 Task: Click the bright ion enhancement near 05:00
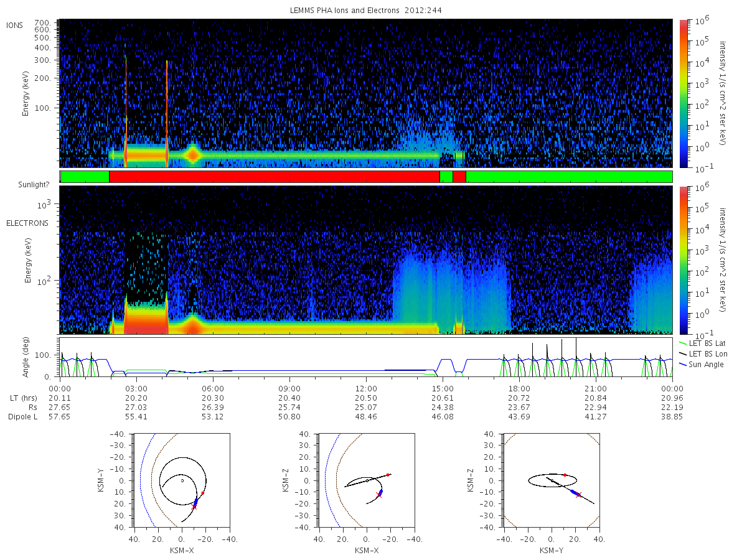[193, 154]
